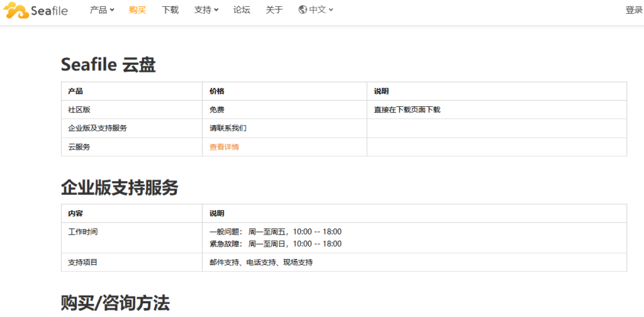The image size is (644, 317).
Task: Click the 企业版支持服务 heading
Action: pyautogui.click(x=119, y=187)
